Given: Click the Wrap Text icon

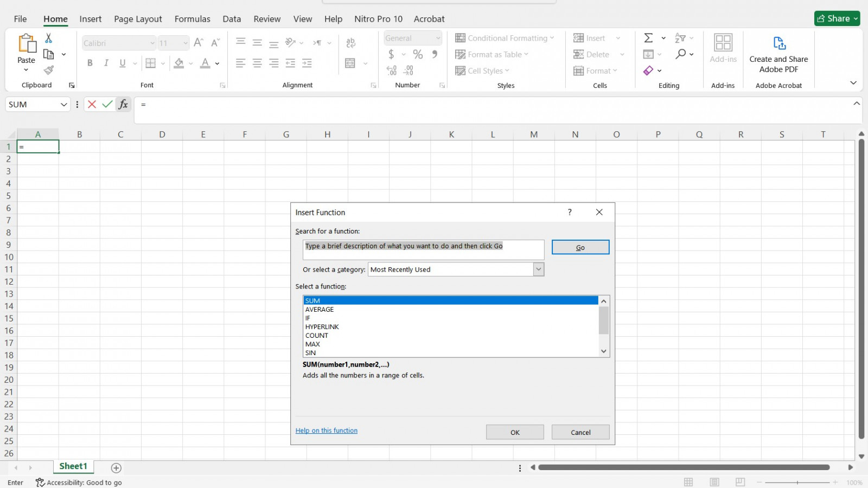Looking at the screenshot, I should click(351, 43).
